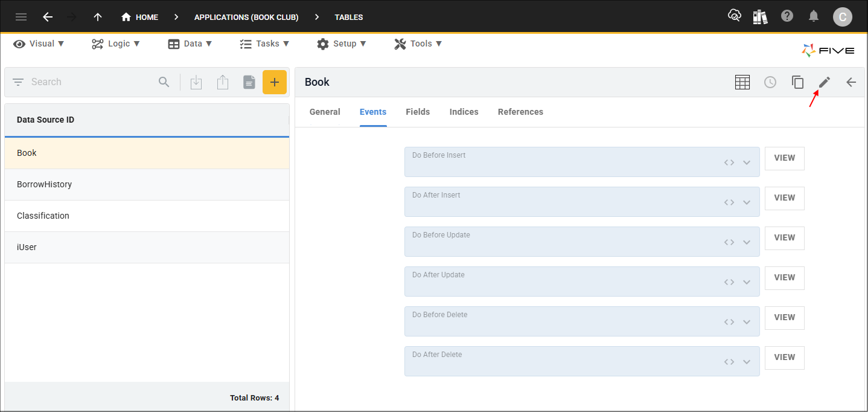Click code icon in Do After Insert
Screen dimensions: 868x412
tap(729, 202)
